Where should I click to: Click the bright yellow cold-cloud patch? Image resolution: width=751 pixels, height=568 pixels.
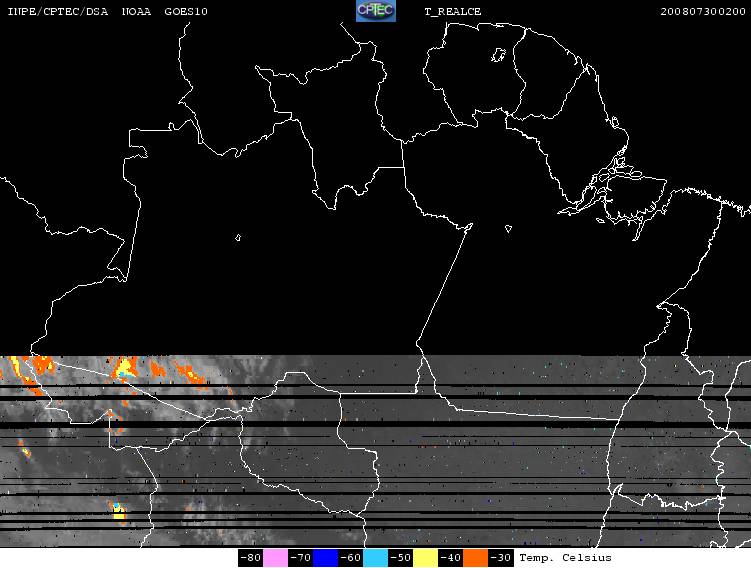(x=119, y=513)
